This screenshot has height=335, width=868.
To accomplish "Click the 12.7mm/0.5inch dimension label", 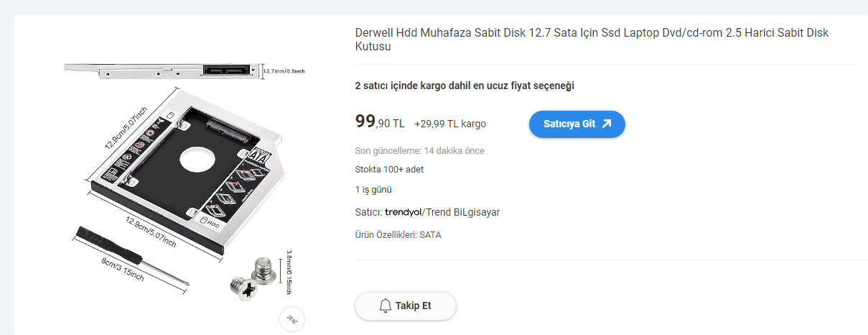I will (x=285, y=70).
